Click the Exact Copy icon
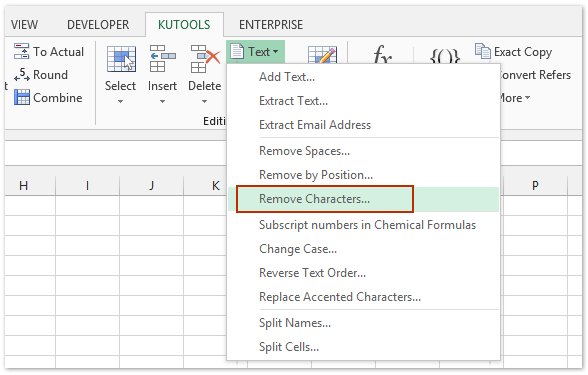This screenshot has height=375, width=588. pyautogui.click(x=483, y=51)
